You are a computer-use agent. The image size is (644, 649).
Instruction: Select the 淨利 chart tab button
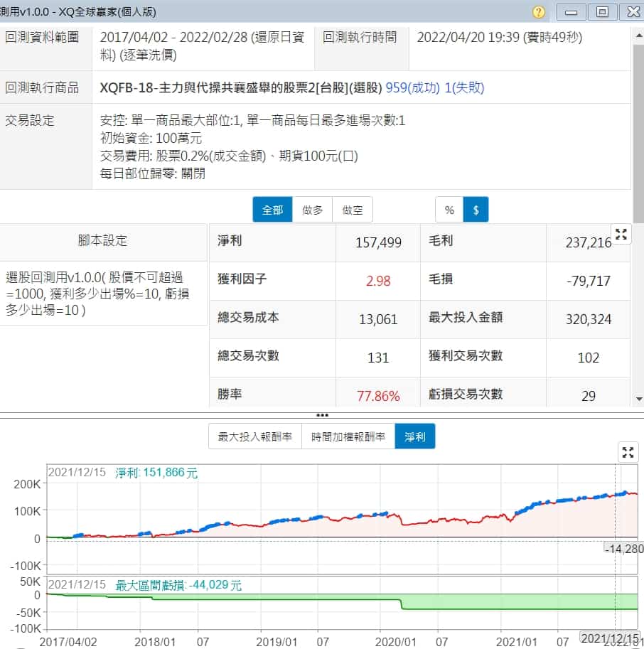pos(414,437)
